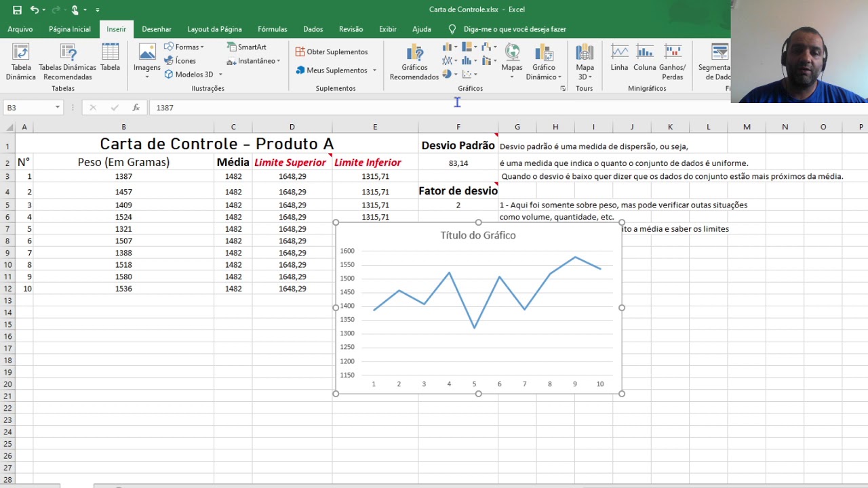
Task: Click the insert function fx button
Action: [x=136, y=108]
